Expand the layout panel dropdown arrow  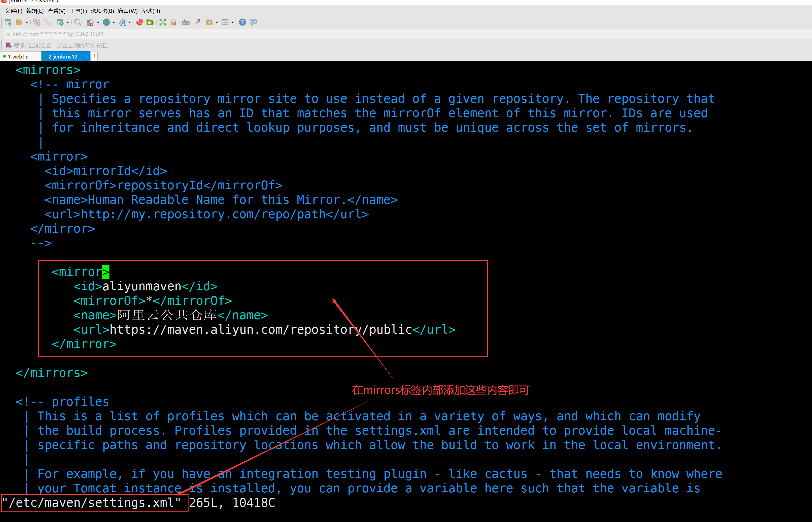click(x=233, y=22)
